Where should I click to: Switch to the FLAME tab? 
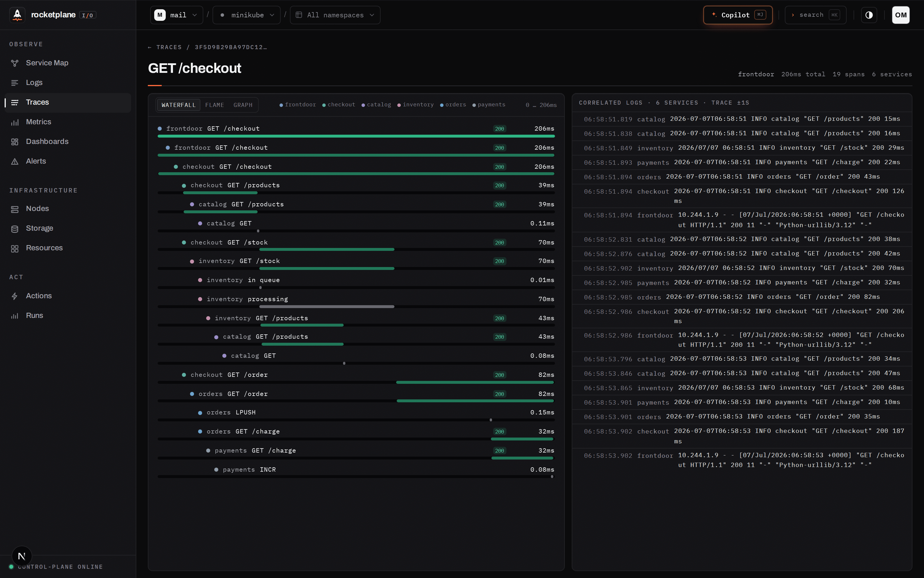215,105
